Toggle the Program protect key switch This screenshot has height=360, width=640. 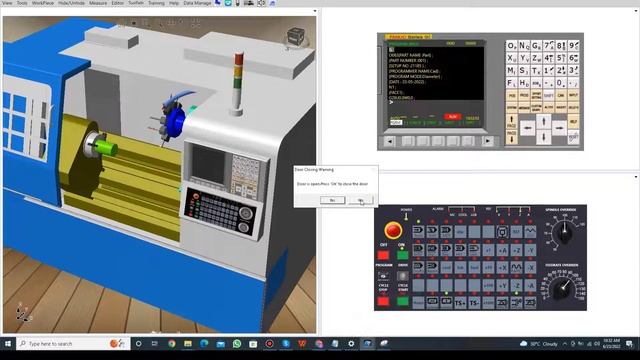[x=383, y=276]
